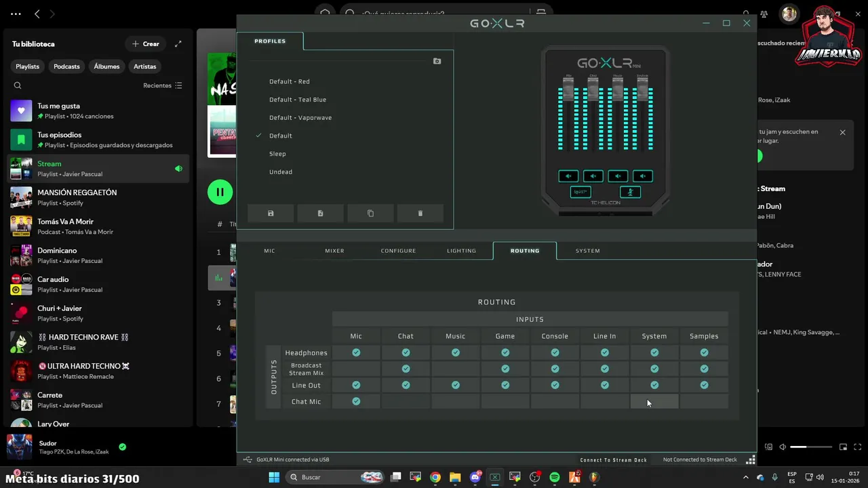The height and width of the screenshot is (488, 868).
Task: Disable Mic routing to Headphones
Action: [356, 352]
